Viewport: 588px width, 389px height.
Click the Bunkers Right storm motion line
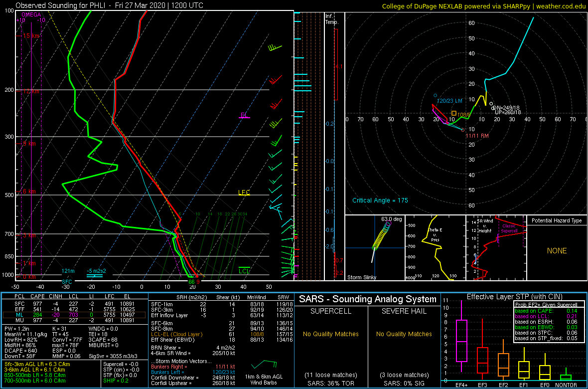(193, 366)
